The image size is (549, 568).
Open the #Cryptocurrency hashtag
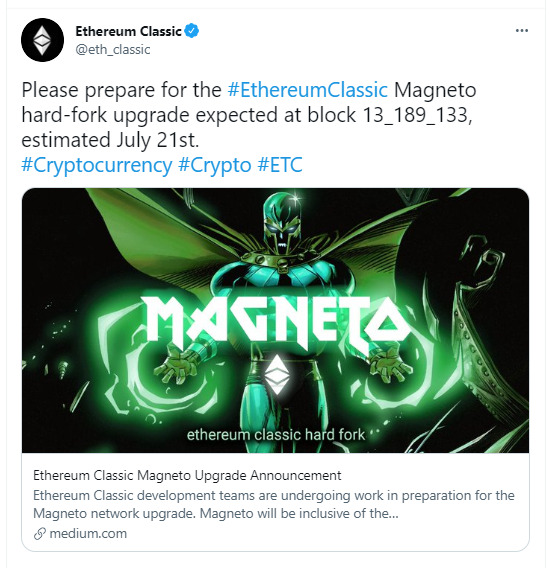pyautogui.click(x=96, y=165)
